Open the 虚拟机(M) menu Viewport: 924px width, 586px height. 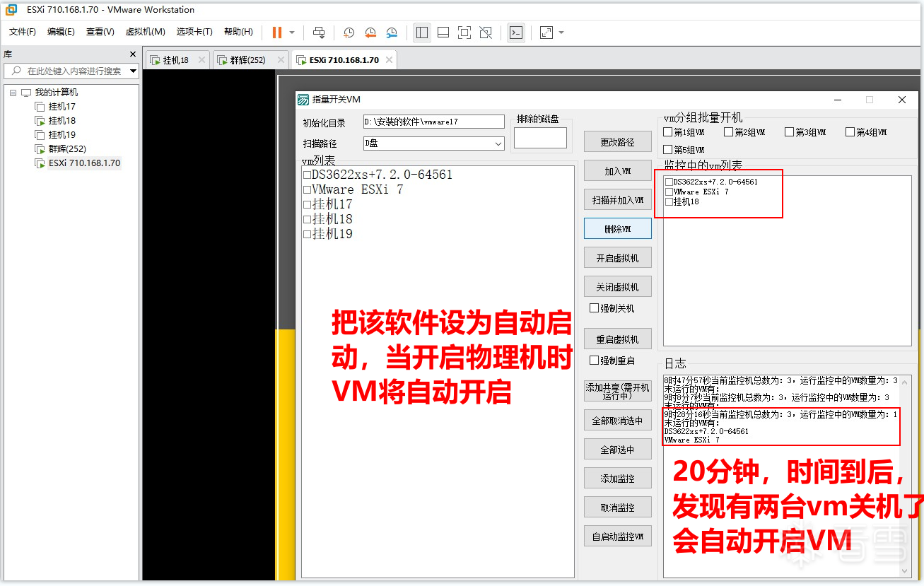145,32
